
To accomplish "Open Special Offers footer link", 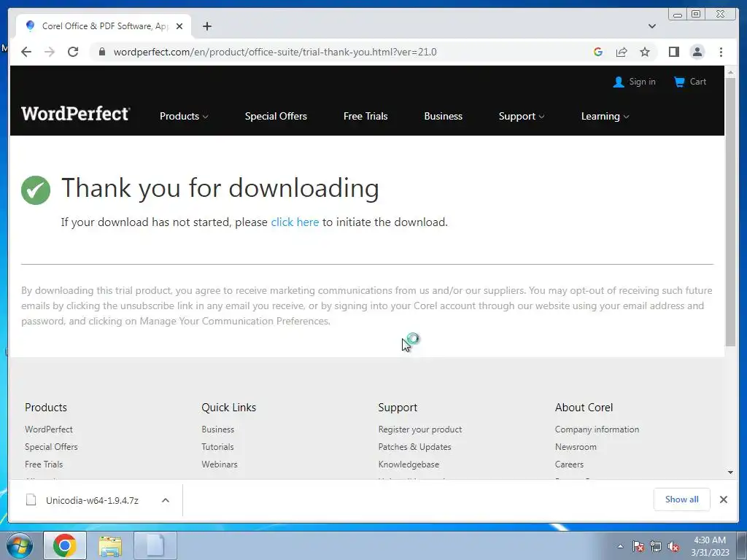I will 51,447.
